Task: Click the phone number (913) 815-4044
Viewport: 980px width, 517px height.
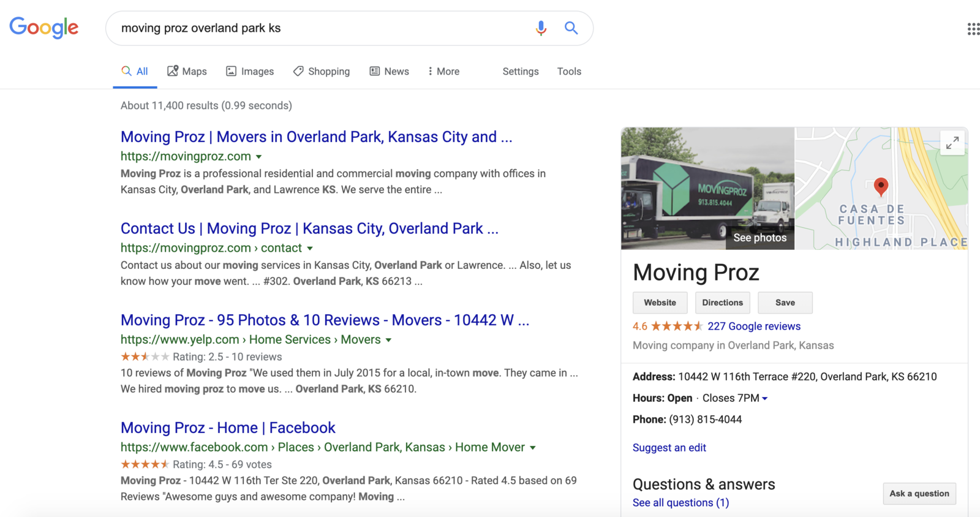Action: point(705,420)
